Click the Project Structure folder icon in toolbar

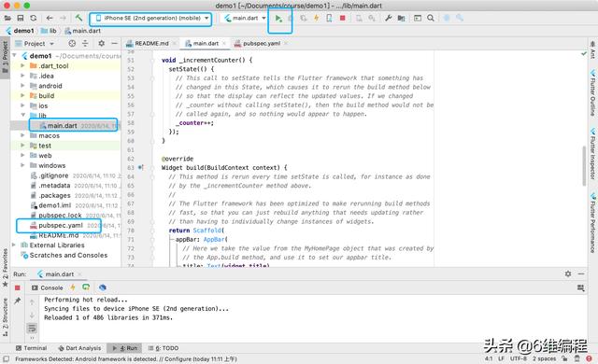[401, 18]
